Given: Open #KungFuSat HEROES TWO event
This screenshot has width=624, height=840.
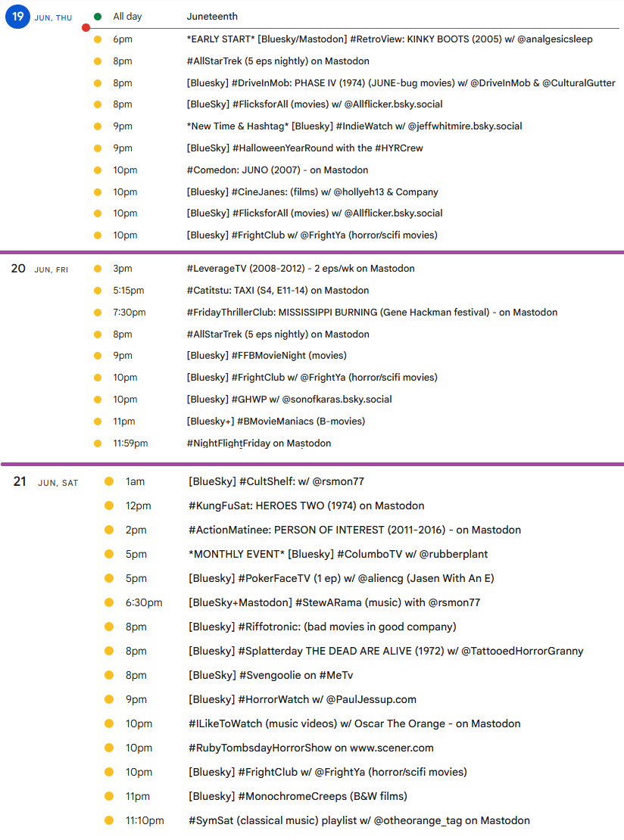Looking at the screenshot, I should pyautogui.click(x=306, y=506).
